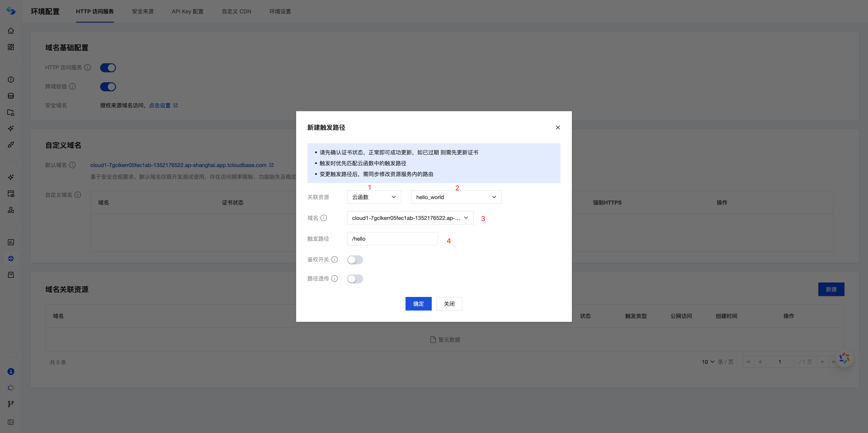Viewport: 868px width, 433px height.
Task: Collapse sidebar using bottom panel icon
Action: 11,422
